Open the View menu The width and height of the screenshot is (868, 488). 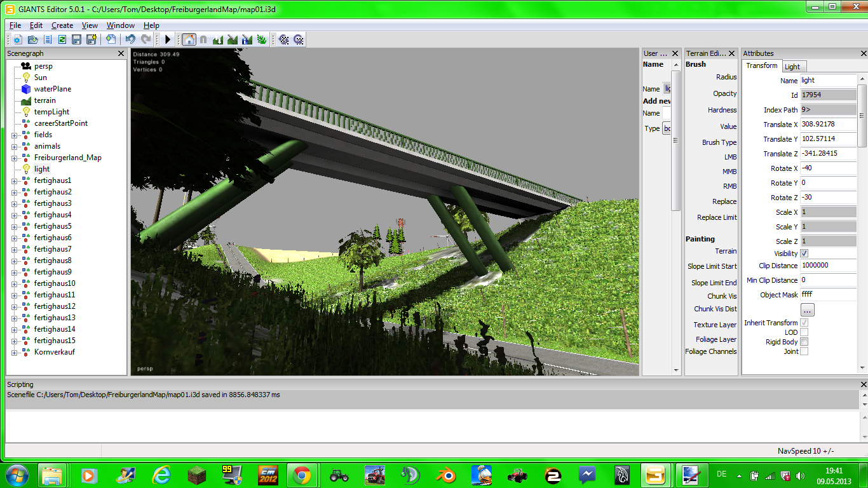(x=90, y=25)
